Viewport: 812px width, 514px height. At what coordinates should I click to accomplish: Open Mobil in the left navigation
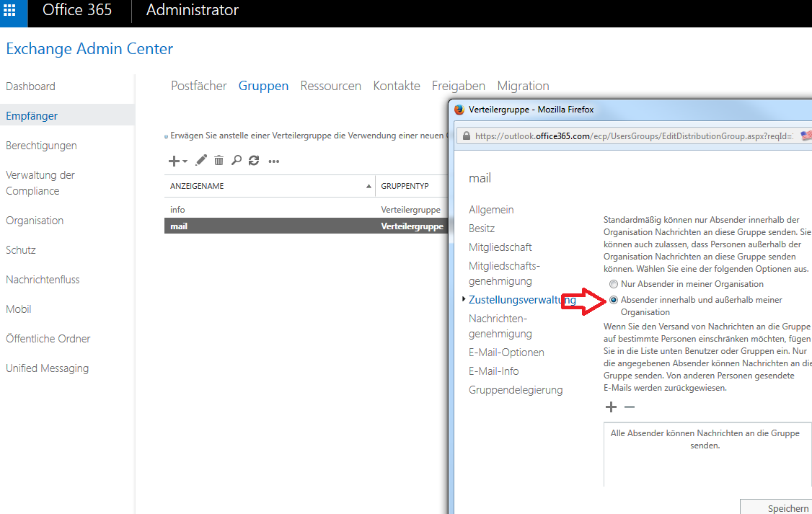[x=19, y=309]
